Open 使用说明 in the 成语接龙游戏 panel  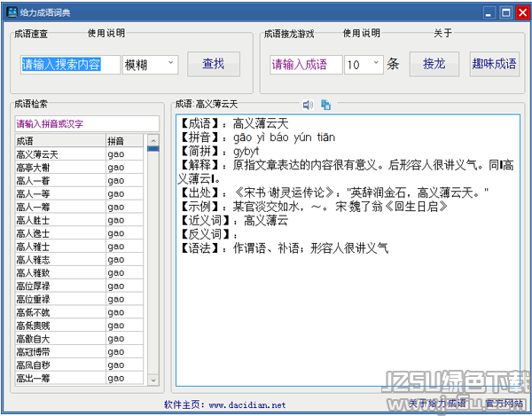point(362,33)
